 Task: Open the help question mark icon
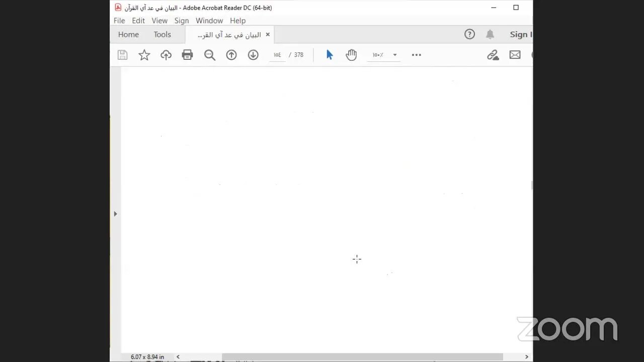(469, 34)
